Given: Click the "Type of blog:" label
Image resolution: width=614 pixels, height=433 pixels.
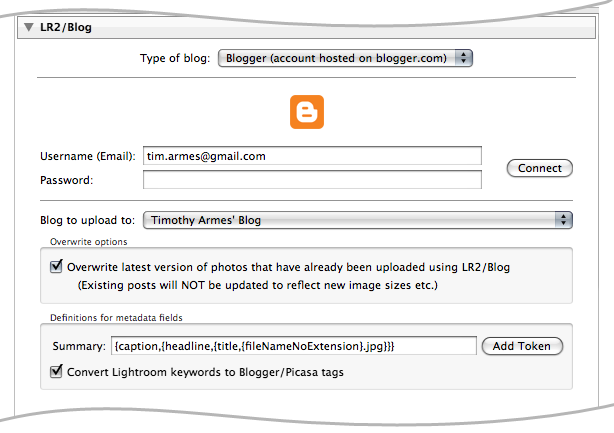Looking at the screenshot, I should tap(175, 58).
